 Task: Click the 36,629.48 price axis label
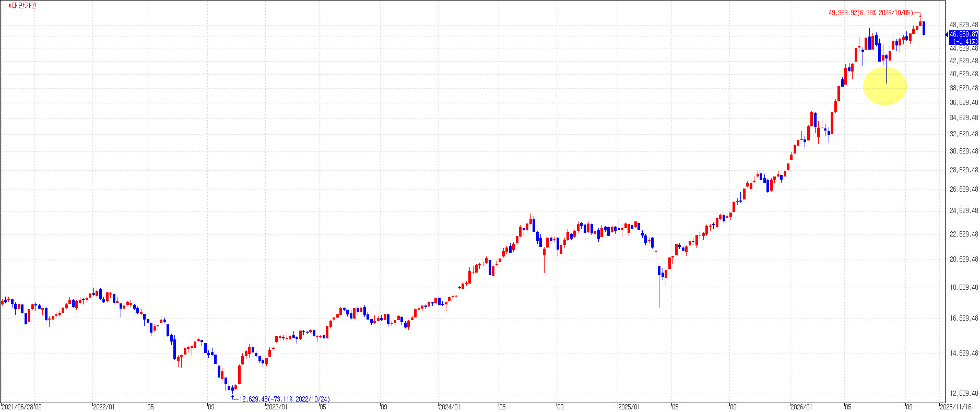tap(964, 102)
